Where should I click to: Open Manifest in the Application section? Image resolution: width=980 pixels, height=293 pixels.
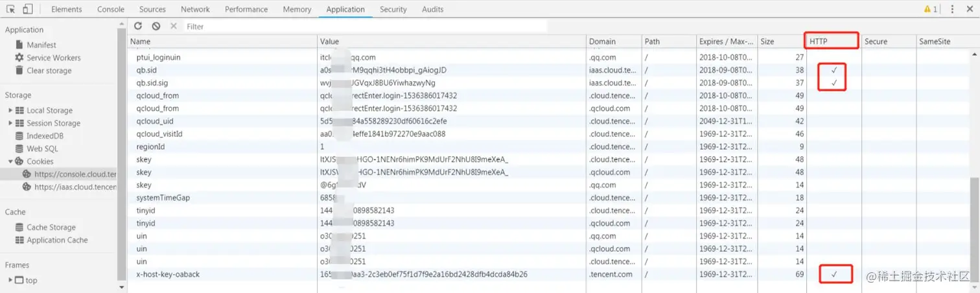tap(41, 45)
